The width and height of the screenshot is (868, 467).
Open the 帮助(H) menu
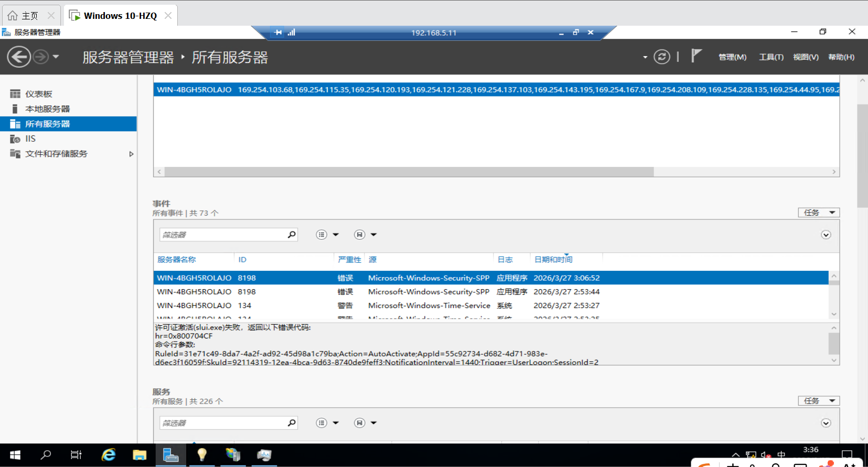[841, 57]
